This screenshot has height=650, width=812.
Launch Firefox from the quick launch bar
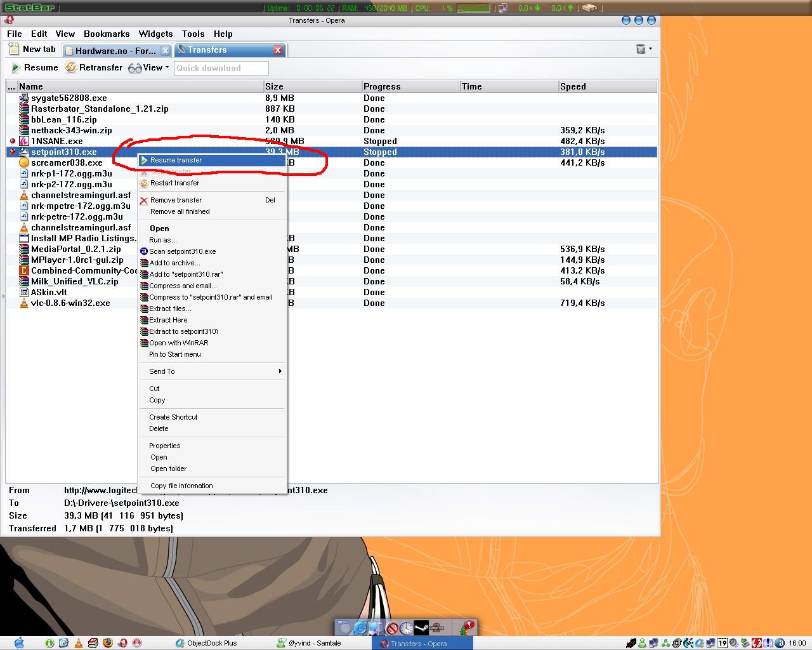coord(107,643)
